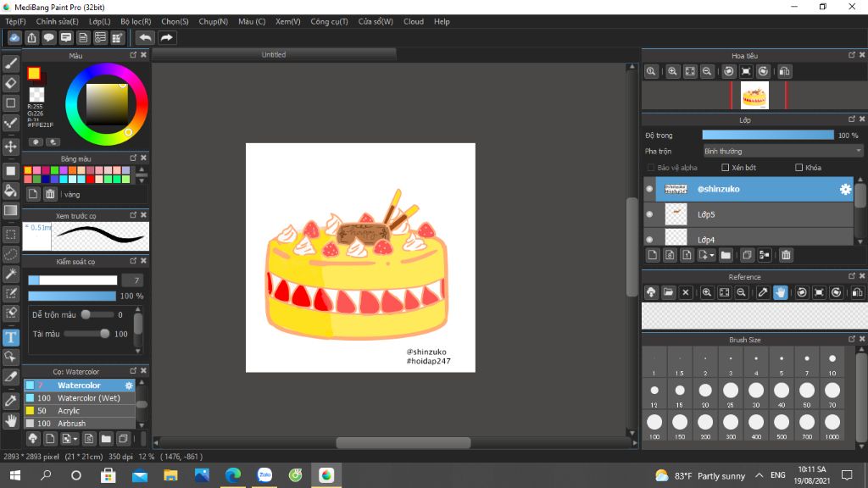Screen dimensions: 868x488
Task: Click the Độ trong opacity slider
Action: [767, 135]
